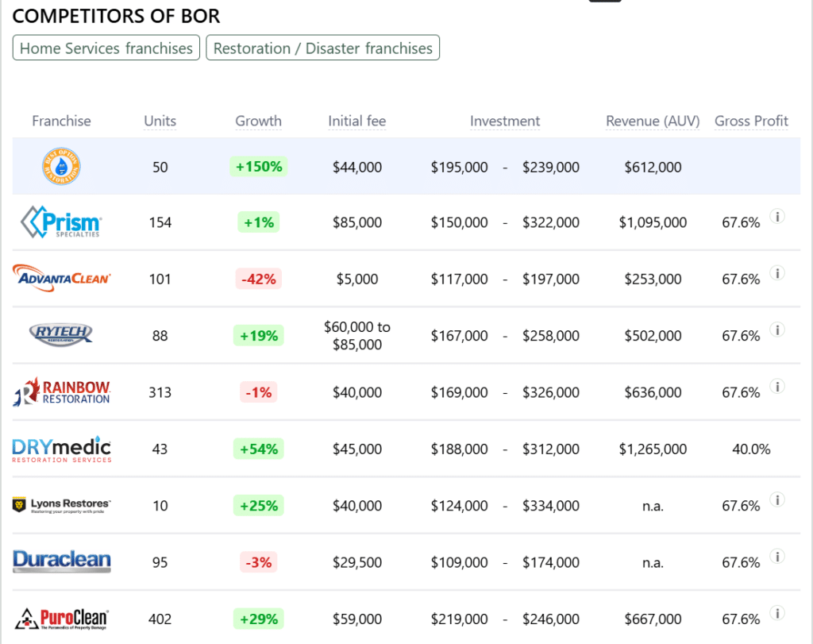
Task: Sort by the Revenue (AUV) column header
Action: (x=653, y=121)
